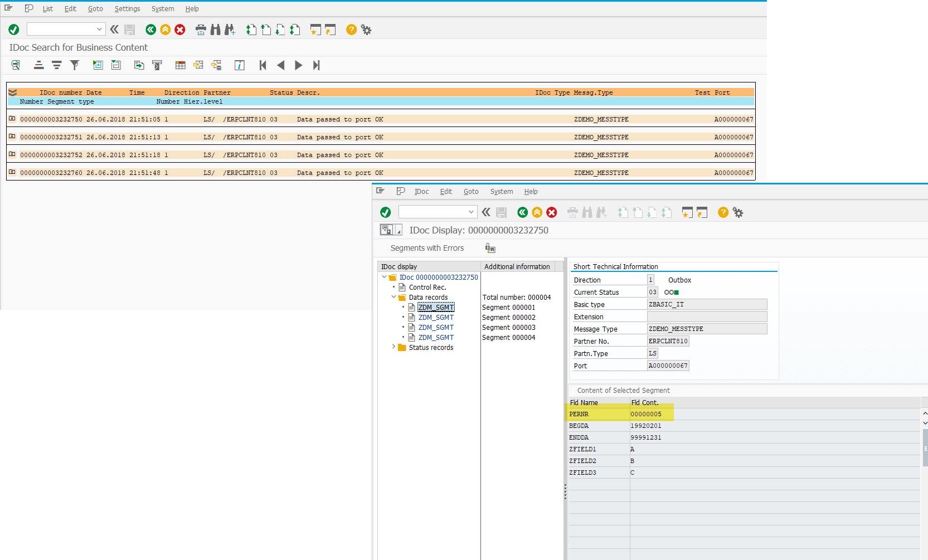Open List menu in IDoc Search window

pos(48,9)
